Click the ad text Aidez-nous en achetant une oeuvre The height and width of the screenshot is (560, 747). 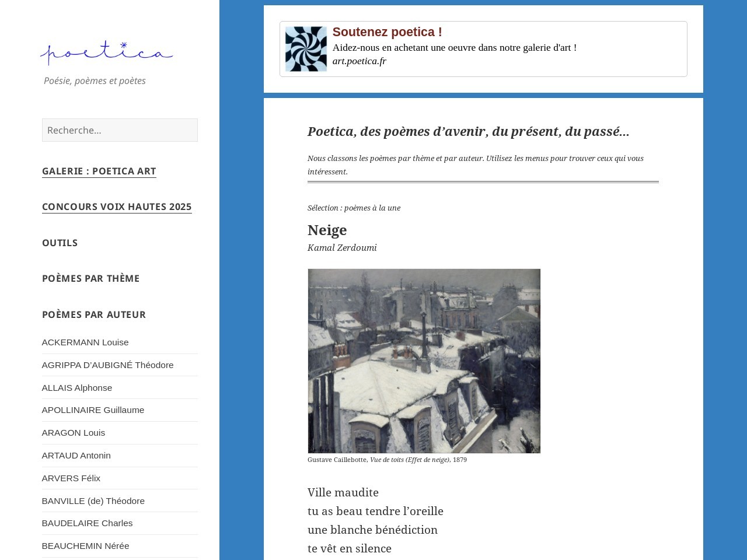(455, 47)
